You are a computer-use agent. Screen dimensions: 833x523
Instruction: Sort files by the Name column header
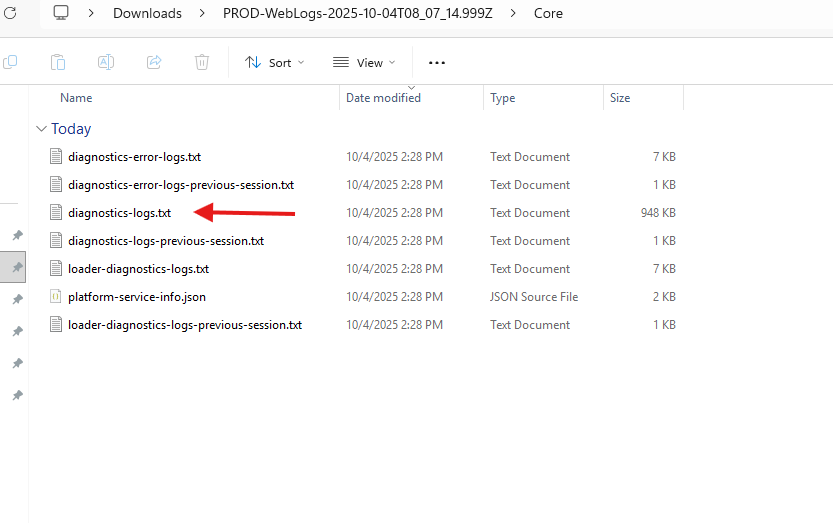pos(76,98)
